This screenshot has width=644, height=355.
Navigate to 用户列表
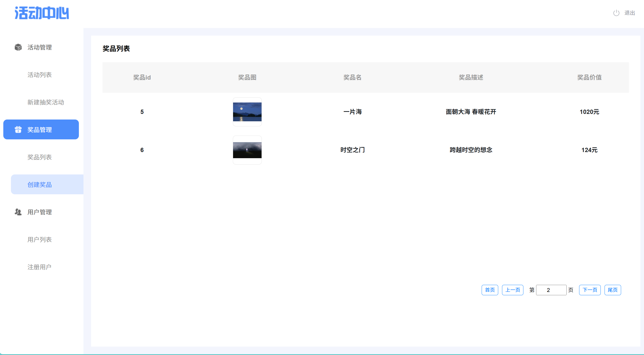(x=40, y=240)
